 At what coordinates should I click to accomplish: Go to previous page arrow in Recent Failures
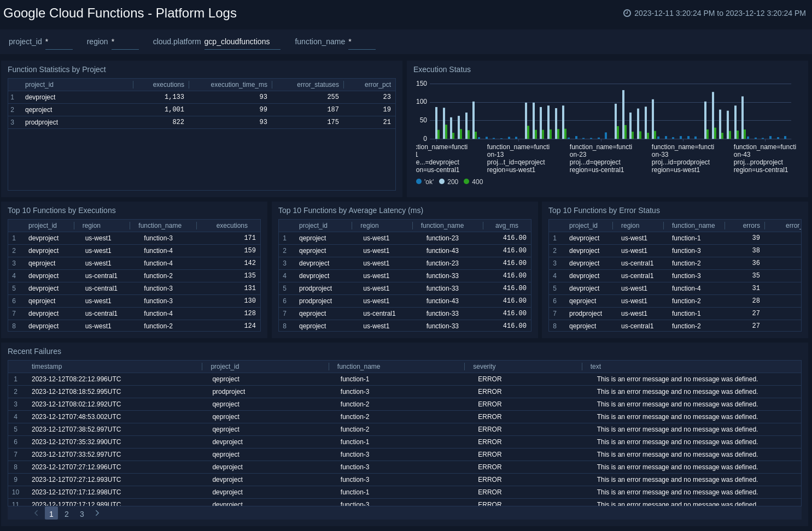pos(36,513)
